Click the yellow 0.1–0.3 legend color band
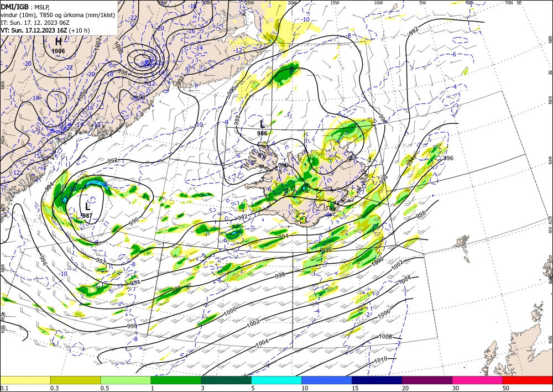This screenshot has width=553, height=392. click(25, 380)
